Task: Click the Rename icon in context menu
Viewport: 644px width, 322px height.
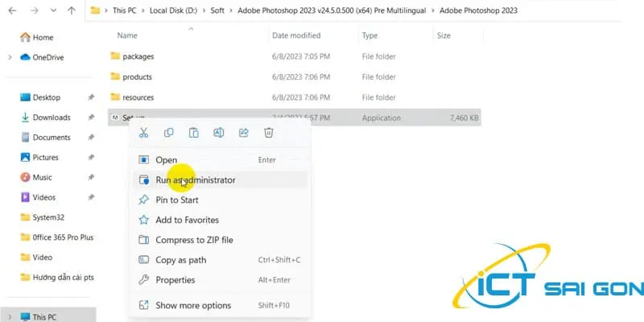Action: pyautogui.click(x=218, y=133)
